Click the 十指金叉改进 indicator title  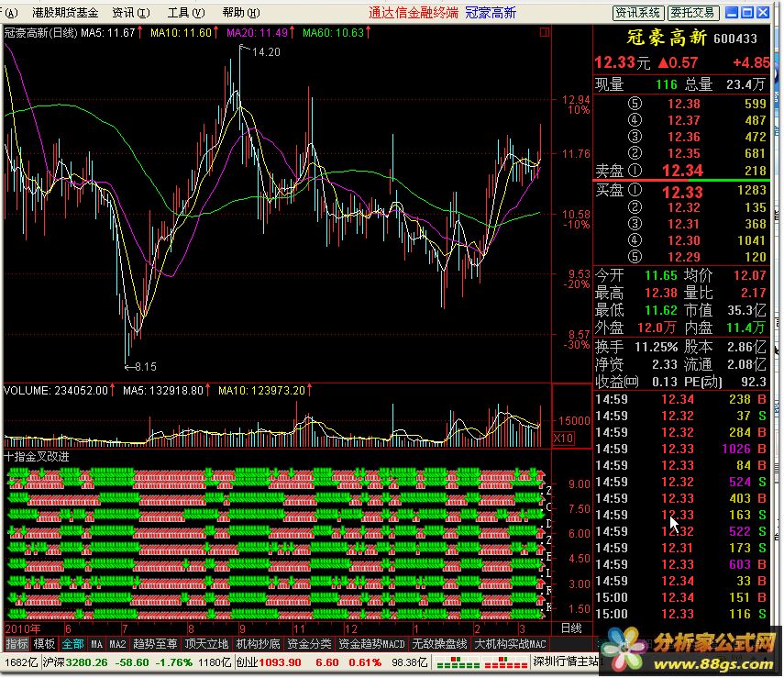click(36, 456)
